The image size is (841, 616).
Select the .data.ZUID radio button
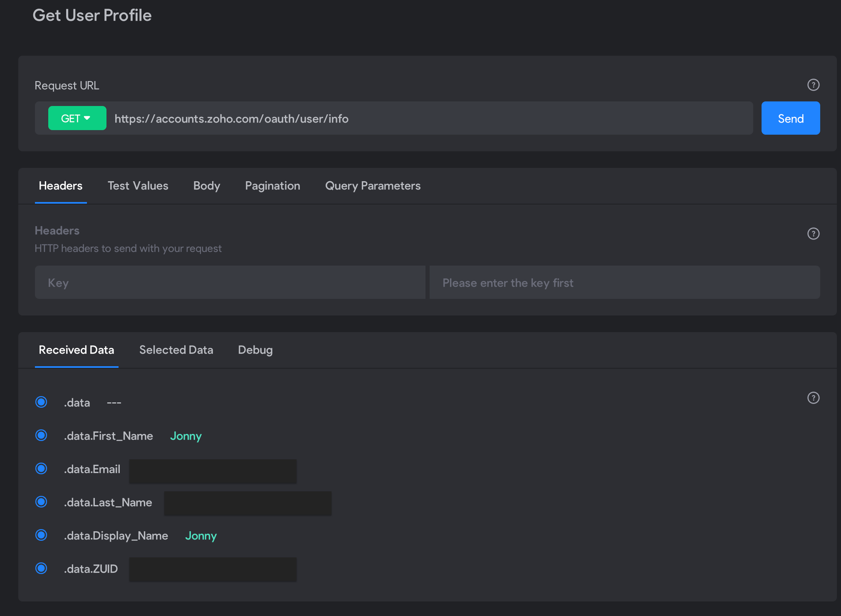41,568
